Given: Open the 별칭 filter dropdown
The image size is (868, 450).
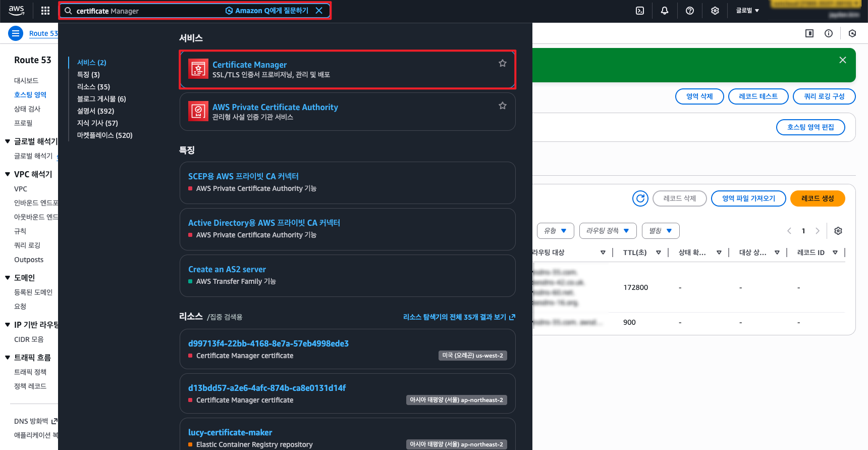Looking at the screenshot, I should tap(661, 231).
